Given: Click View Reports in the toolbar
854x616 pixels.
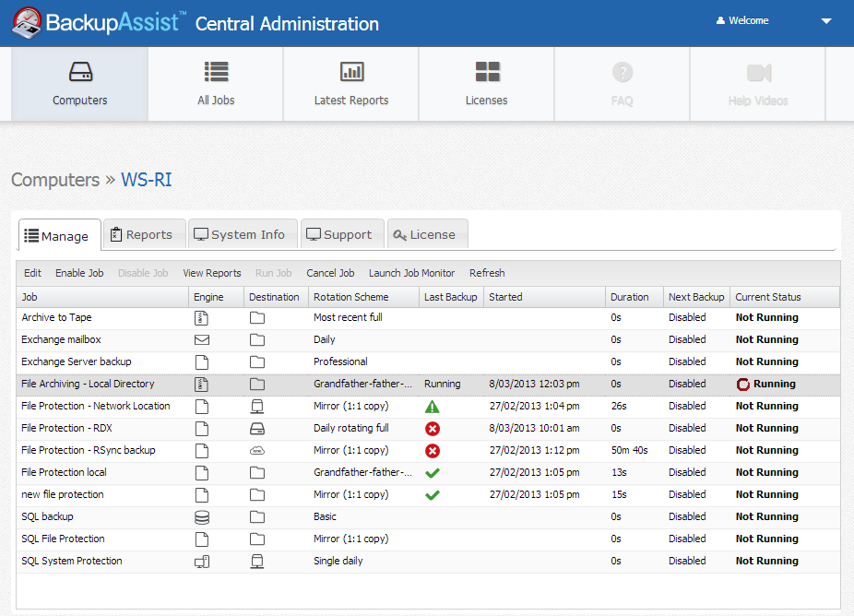Looking at the screenshot, I should (x=212, y=273).
